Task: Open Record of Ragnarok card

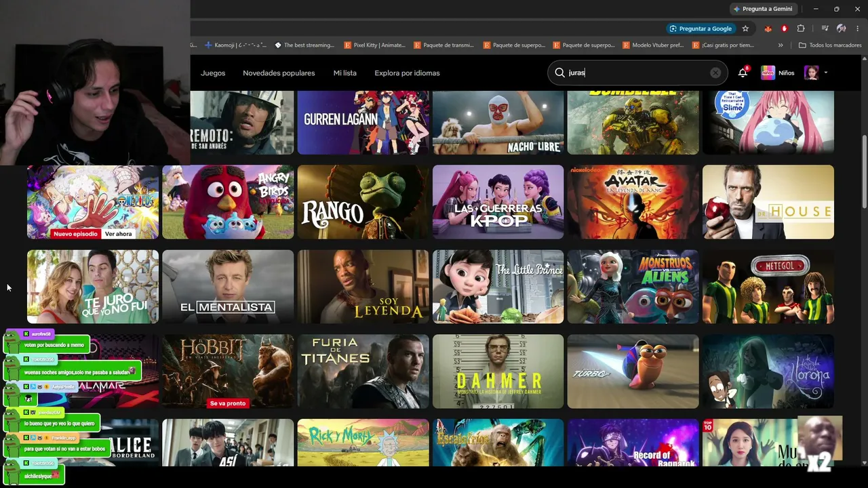Action: [x=633, y=443]
